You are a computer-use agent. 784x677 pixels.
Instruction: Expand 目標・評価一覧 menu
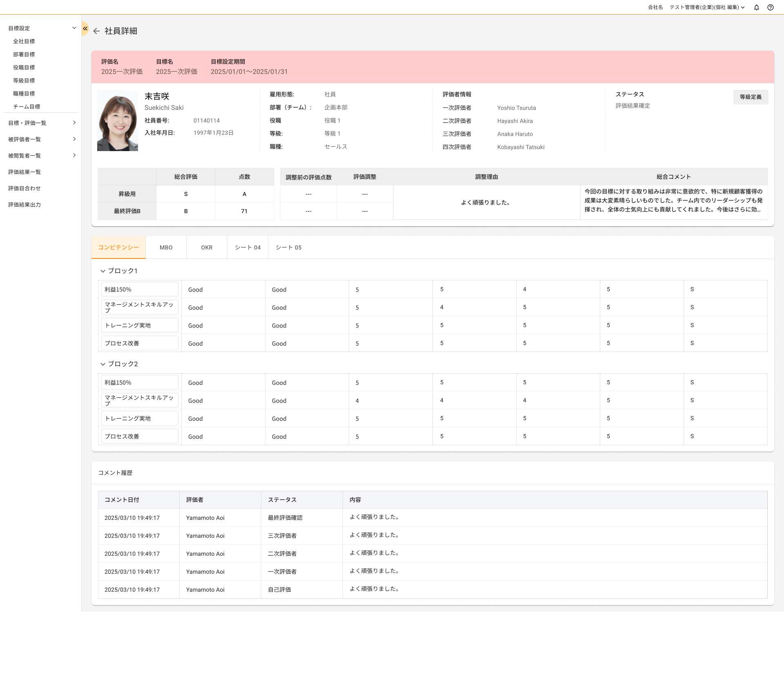point(74,122)
